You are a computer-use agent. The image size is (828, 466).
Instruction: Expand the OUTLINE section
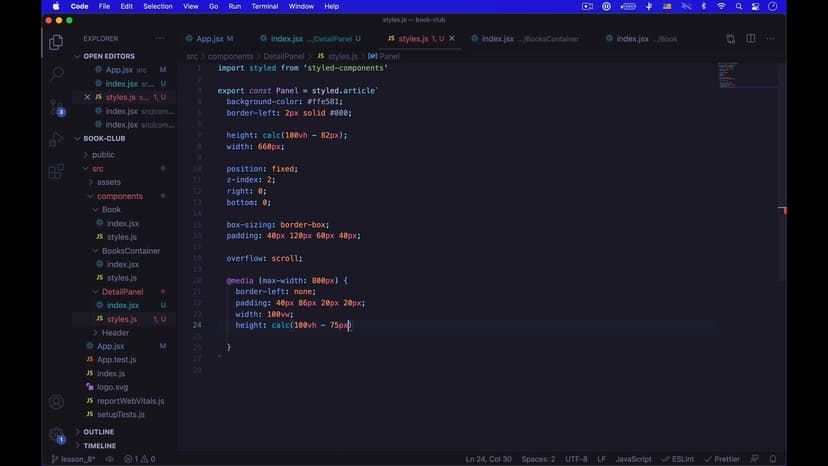[x=98, y=432]
